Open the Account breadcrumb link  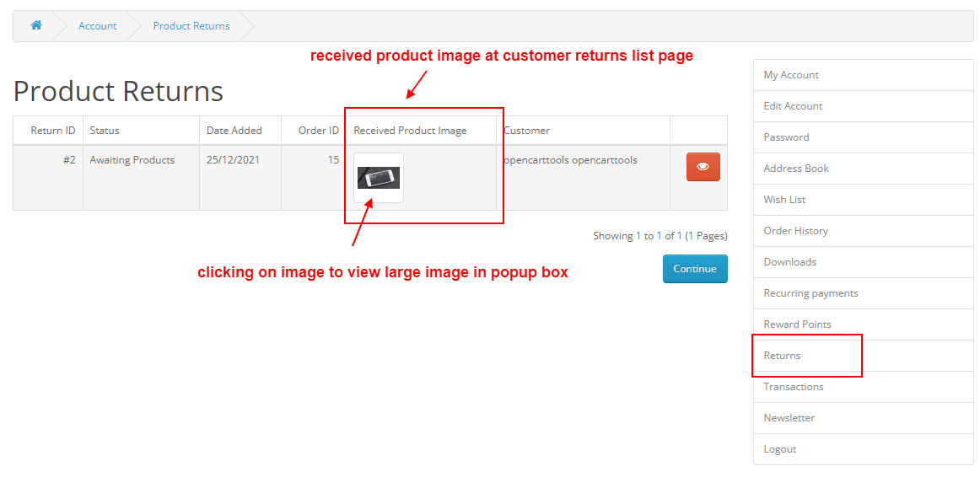click(98, 25)
